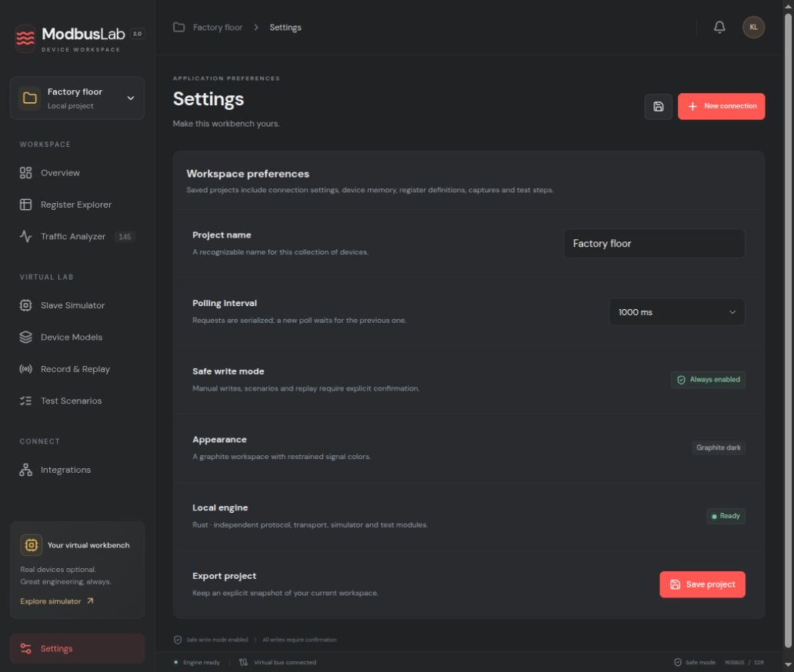Navigate to Slave Simulator
Image resolution: width=794 pixels, height=672 pixels.
point(77,305)
